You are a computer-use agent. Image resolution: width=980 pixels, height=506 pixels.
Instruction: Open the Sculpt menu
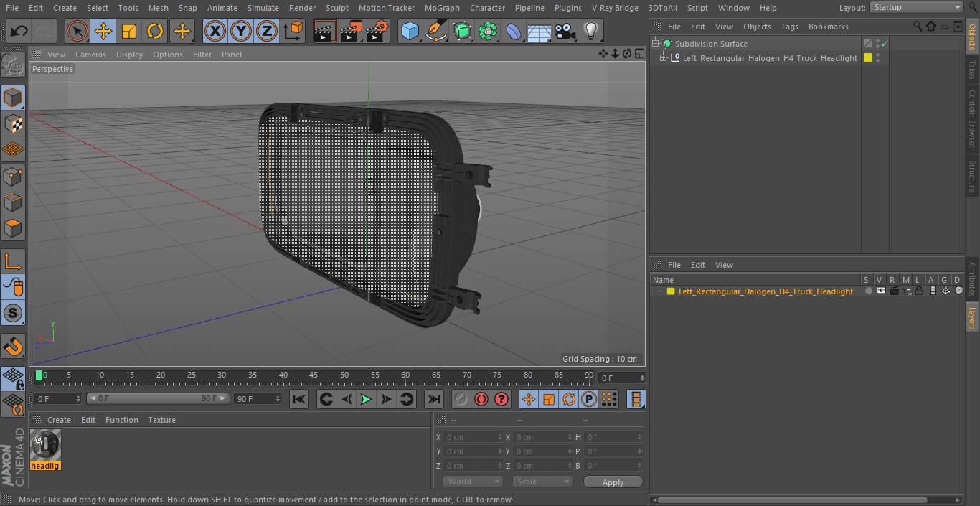336,8
